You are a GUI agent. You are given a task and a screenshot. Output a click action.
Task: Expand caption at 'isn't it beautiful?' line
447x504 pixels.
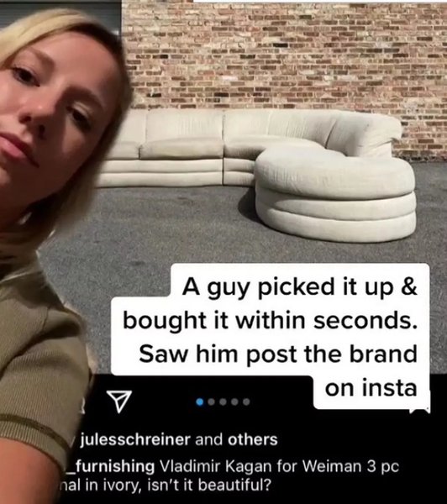pyautogui.click(x=209, y=485)
